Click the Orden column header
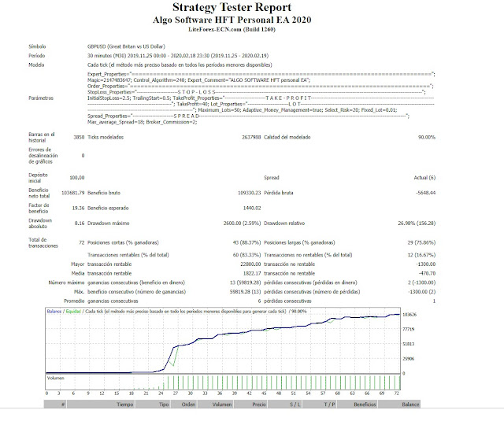The image size is (504, 421). 184,404
